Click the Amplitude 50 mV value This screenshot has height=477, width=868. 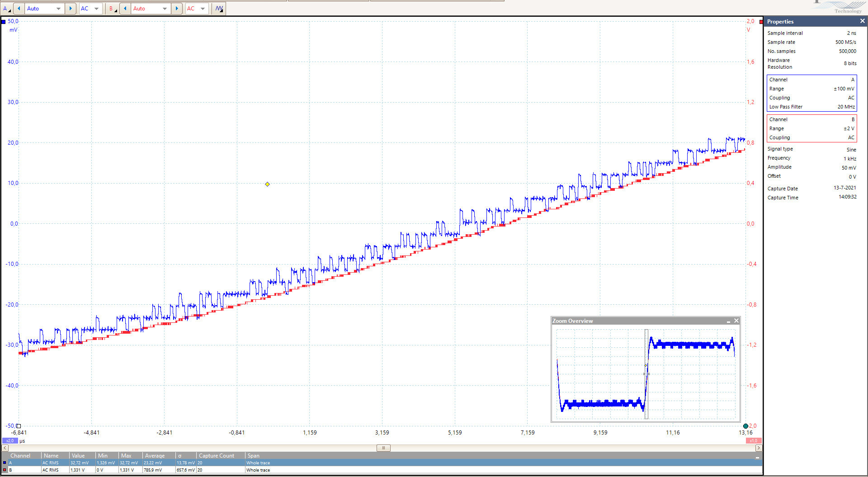click(x=849, y=168)
